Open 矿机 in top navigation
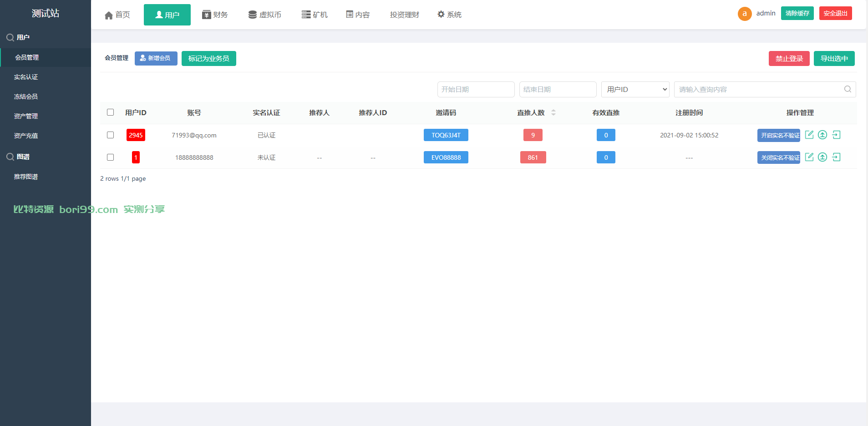This screenshot has width=868, height=426. [315, 15]
